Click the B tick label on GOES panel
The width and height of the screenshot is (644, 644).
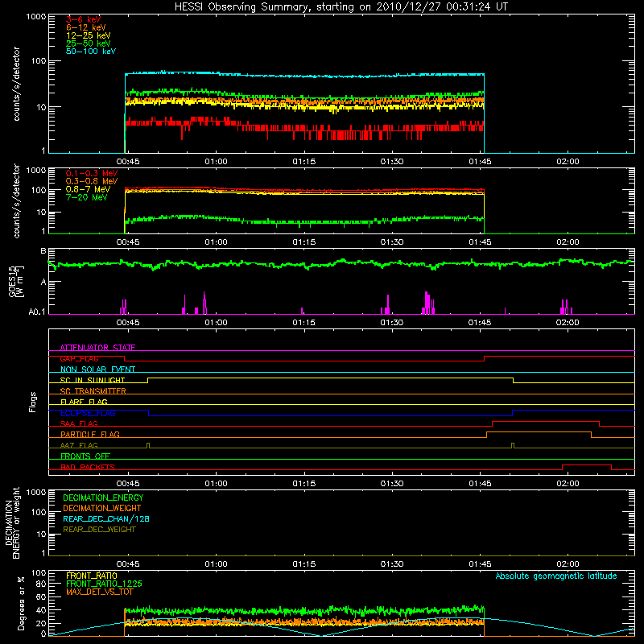coord(43,250)
